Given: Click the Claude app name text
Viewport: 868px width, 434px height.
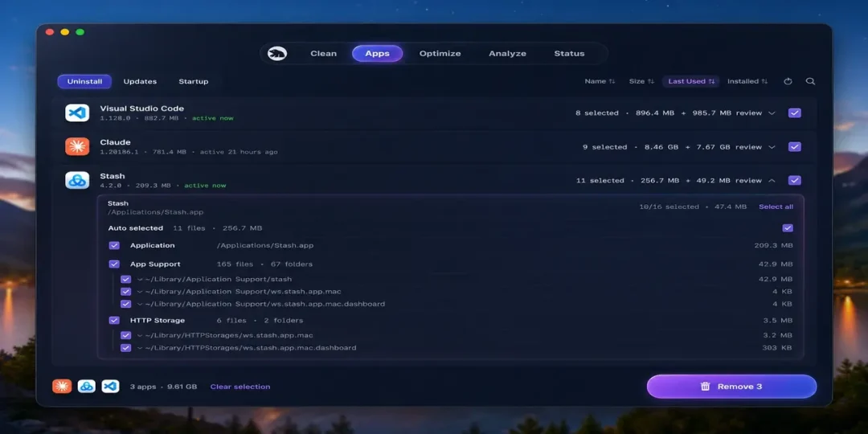Looking at the screenshot, I should pyautogui.click(x=115, y=142).
